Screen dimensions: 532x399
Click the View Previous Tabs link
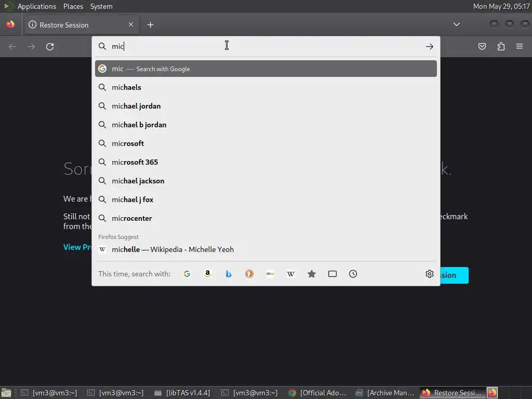pos(77,247)
